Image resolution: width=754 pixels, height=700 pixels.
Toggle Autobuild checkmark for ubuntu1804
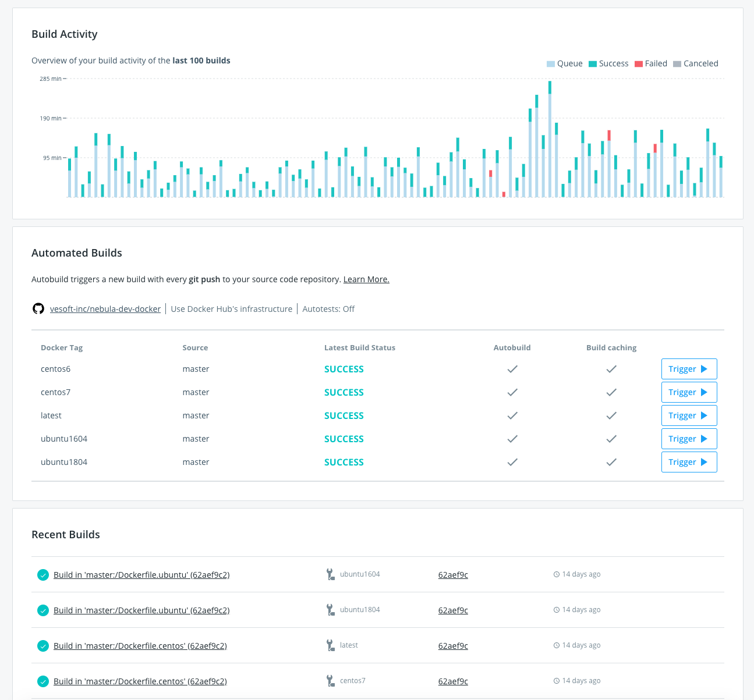coord(512,462)
